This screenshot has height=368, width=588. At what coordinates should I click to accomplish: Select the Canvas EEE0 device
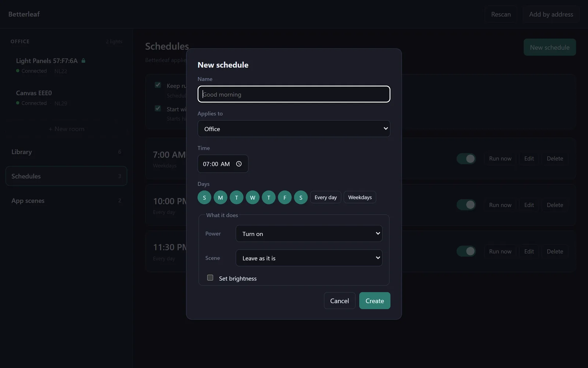click(x=66, y=98)
